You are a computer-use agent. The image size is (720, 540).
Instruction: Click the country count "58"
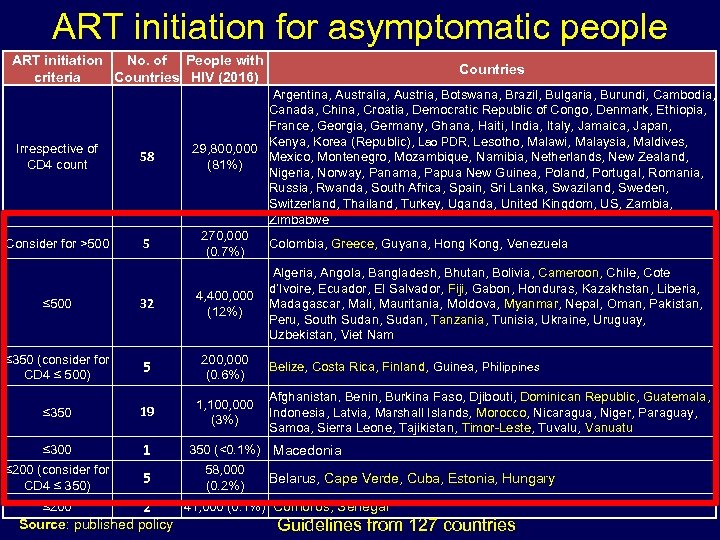(x=147, y=157)
